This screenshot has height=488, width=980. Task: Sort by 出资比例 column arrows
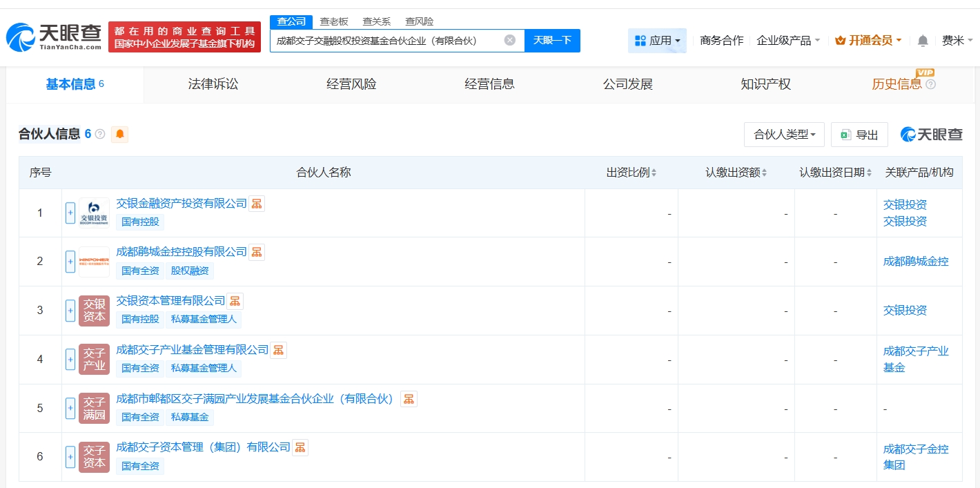click(x=654, y=173)
